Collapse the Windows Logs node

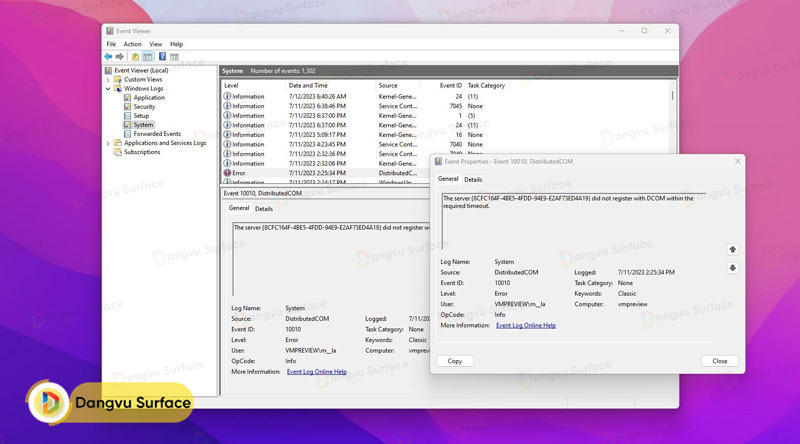tap(108, 89)
